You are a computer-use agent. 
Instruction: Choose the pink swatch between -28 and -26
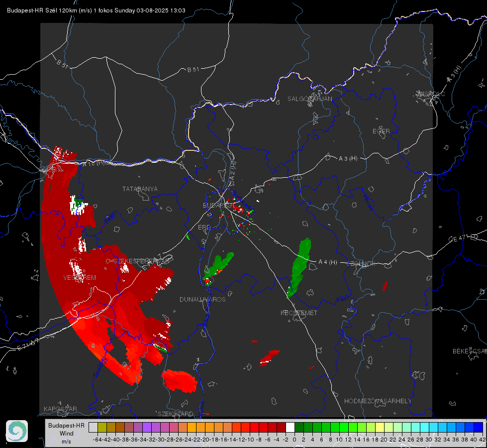pos(174,427)
